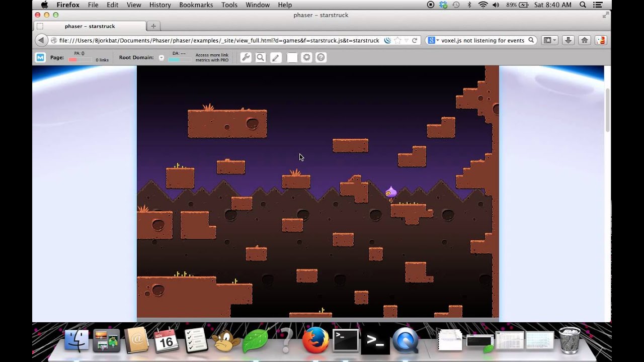Click the blue Moz logo icon
Image resolution: width=644 pixels, height=362 pixels.
[40, 57]
